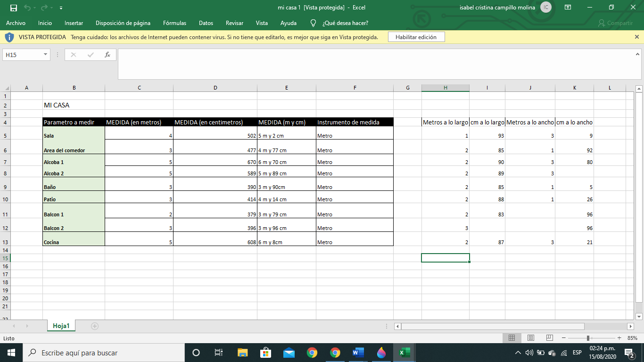Open the Fórmulas ribbon tab
Viewport: 644px width, 362px height.
coord(174,23)
